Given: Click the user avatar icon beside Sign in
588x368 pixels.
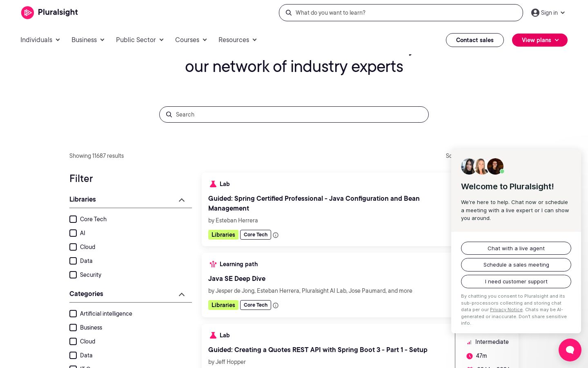Looking at the screenshot, I should click(535, 13).
